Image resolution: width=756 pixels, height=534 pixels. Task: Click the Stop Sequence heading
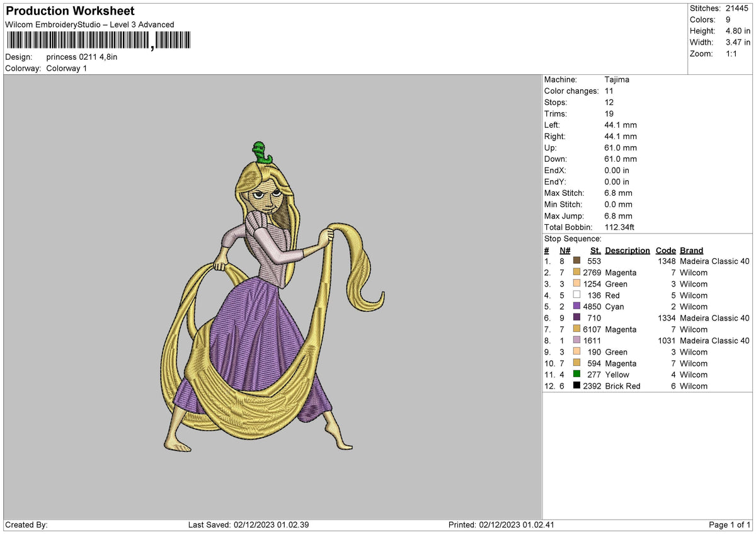pyautogui.click(x=573, y=239)
